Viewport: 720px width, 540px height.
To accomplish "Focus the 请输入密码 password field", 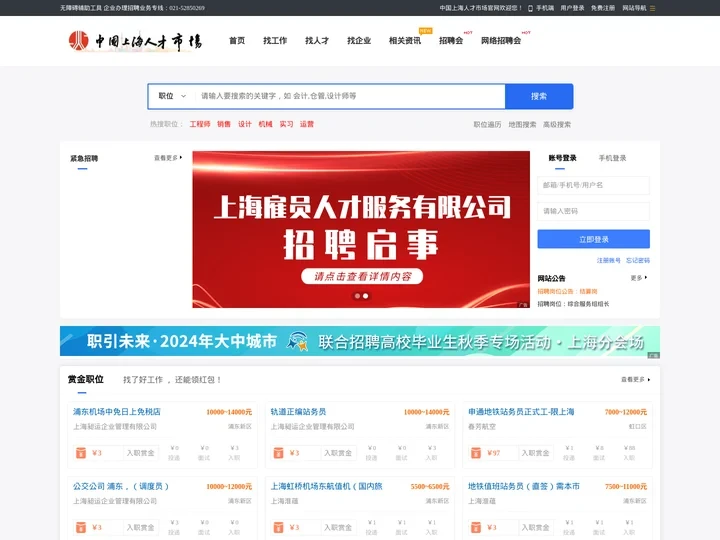I will (594, 211).
